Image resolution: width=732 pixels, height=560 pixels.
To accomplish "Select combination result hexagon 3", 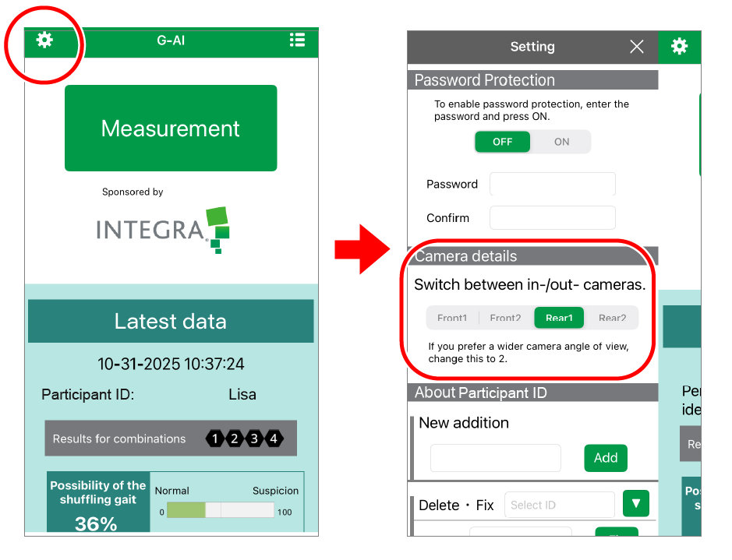I will tap(254, 438).
